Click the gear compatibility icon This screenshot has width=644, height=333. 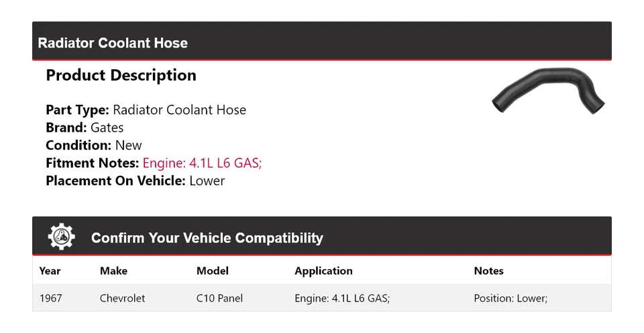click(x=62, y=237)
